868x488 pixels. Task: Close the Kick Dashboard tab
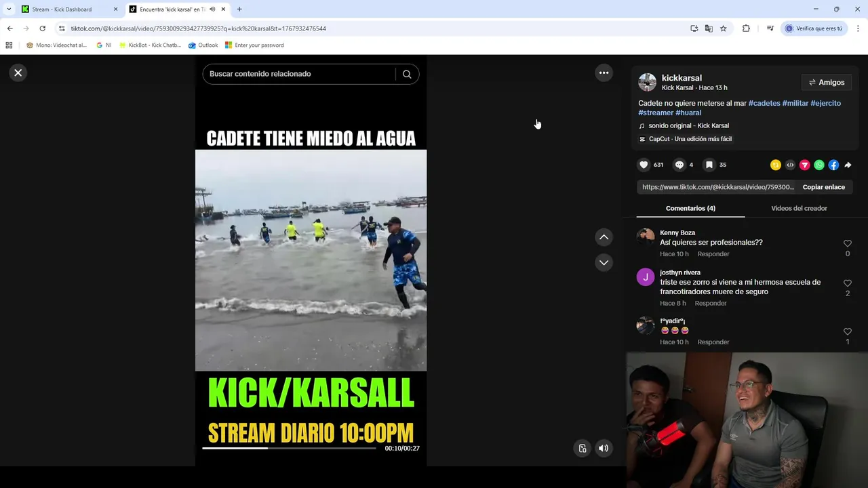115,9
